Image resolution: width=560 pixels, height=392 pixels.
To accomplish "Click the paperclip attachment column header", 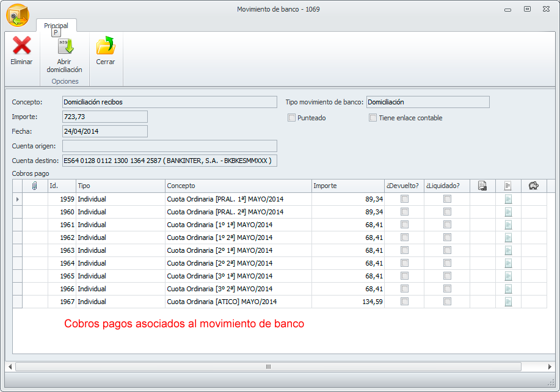I will click(35, 186).
